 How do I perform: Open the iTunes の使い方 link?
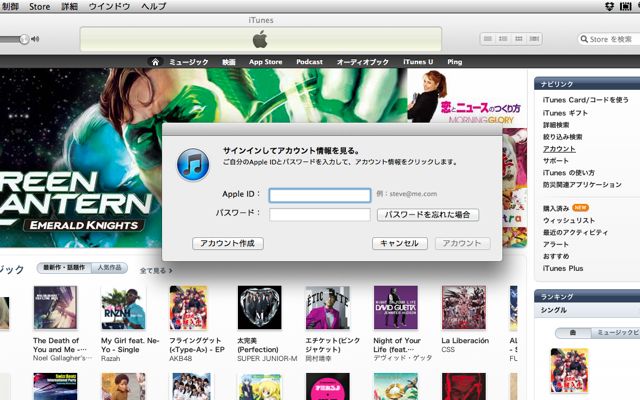click(x=568, y=173)
